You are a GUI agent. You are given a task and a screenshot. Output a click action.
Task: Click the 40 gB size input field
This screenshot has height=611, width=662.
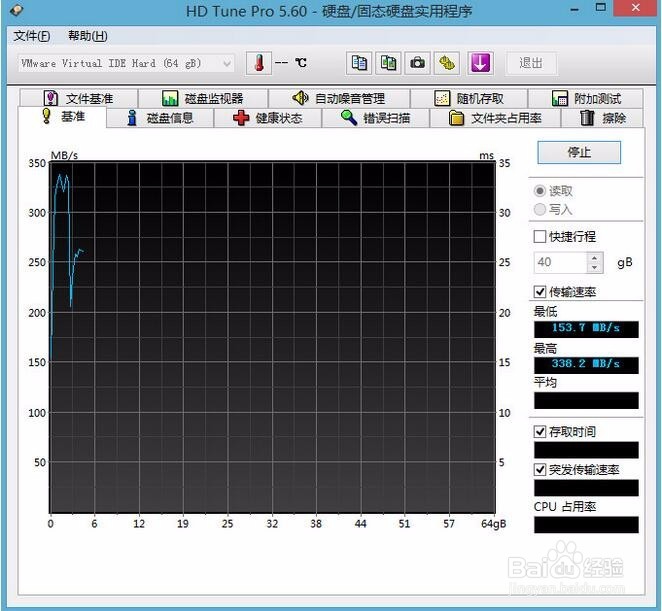560,262
